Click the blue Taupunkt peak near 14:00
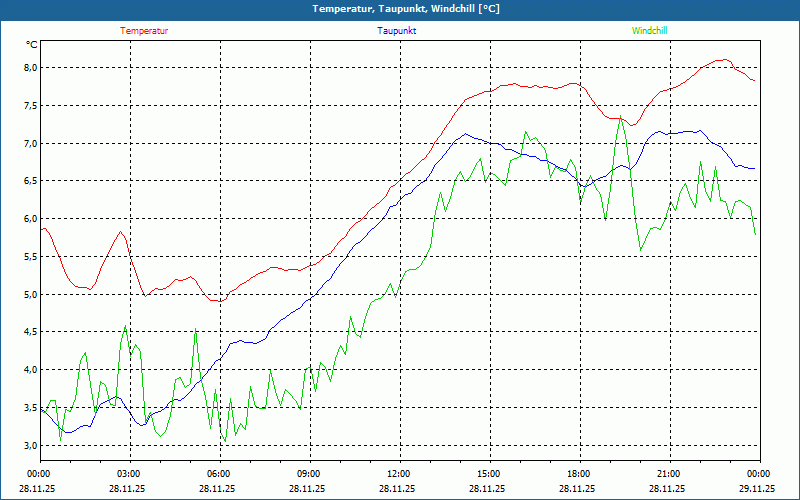The image size is (800, 500). 465,134
